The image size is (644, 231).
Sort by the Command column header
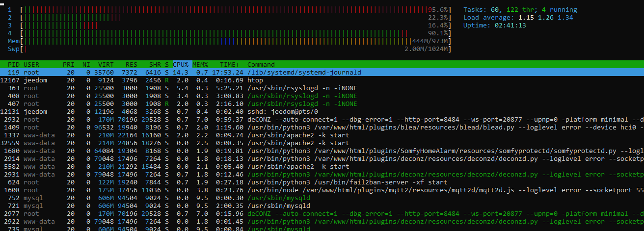click(261, 65)
